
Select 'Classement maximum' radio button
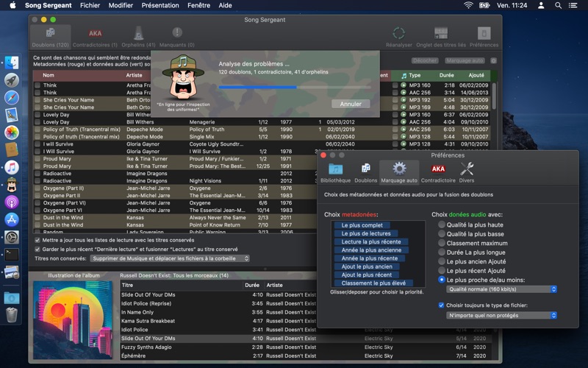442,243
